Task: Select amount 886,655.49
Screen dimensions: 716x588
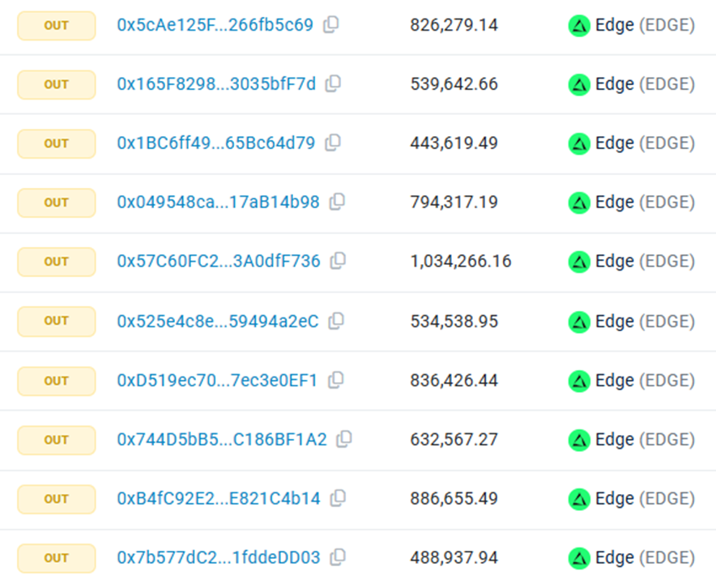Action: click(x=454, y=499)
